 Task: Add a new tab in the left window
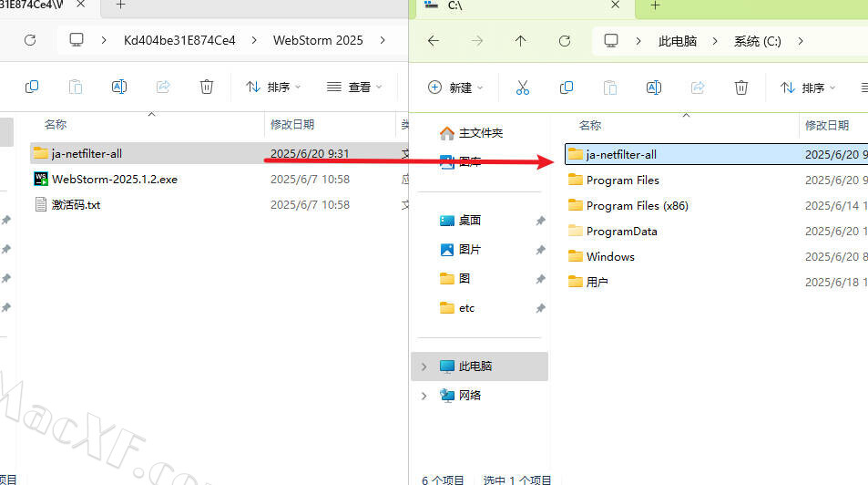(x=120, y=5)
